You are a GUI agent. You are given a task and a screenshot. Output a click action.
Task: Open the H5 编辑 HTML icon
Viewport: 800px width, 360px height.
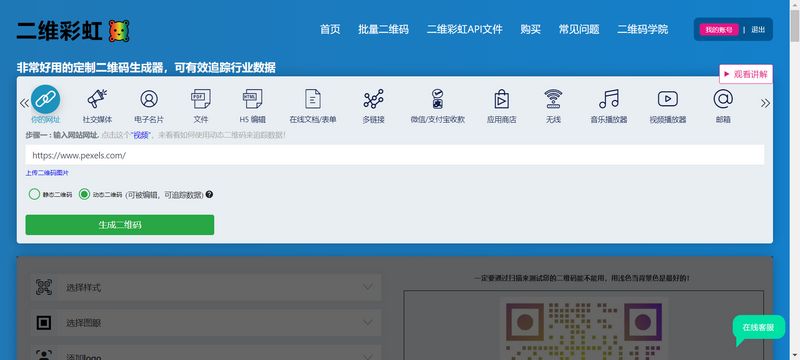tap(253, 99)
